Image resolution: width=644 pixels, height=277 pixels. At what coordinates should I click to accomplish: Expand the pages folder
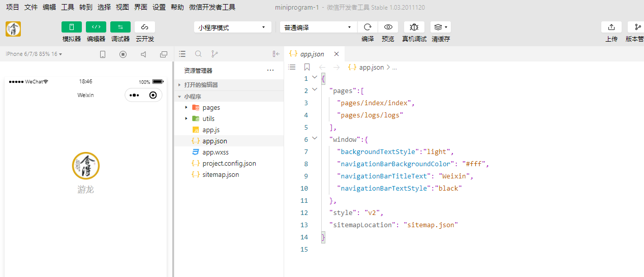[x=229, y=107]
